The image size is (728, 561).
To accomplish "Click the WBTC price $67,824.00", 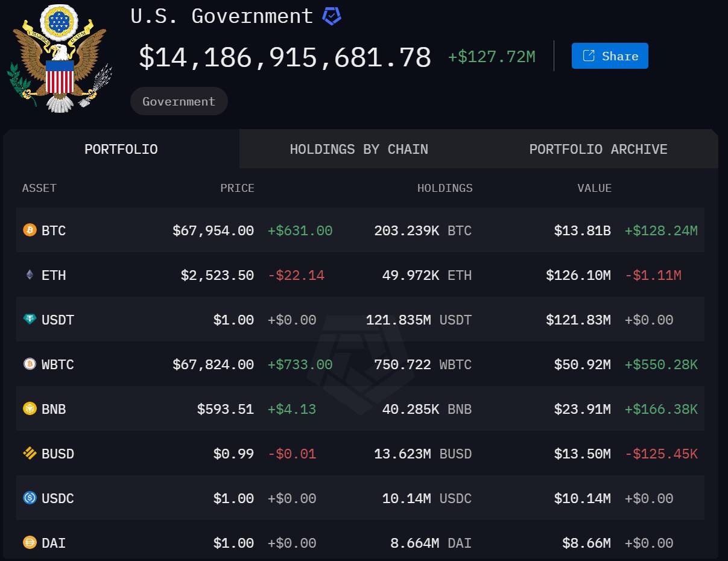I will pos(214,364).
